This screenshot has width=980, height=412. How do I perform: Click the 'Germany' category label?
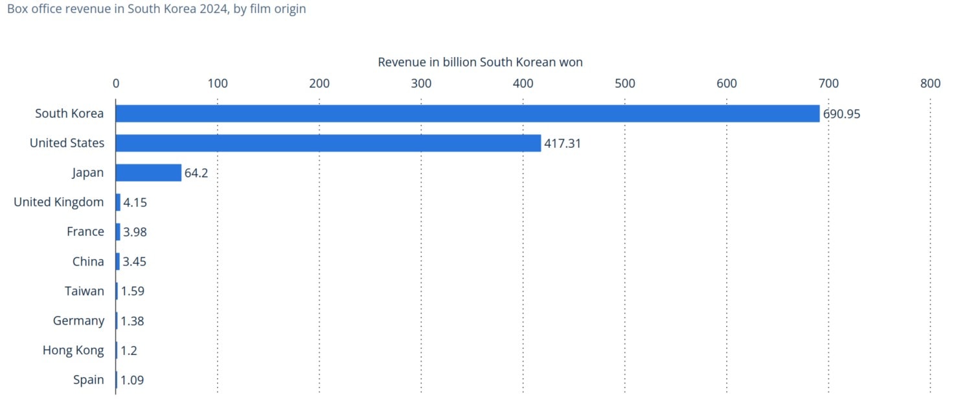pos(78,321)
